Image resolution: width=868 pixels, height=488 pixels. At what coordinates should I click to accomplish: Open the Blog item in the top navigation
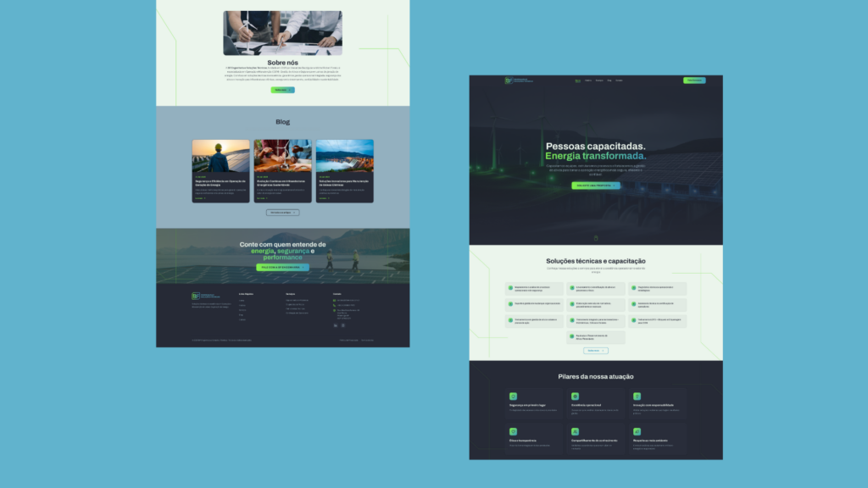coord(609,80)
